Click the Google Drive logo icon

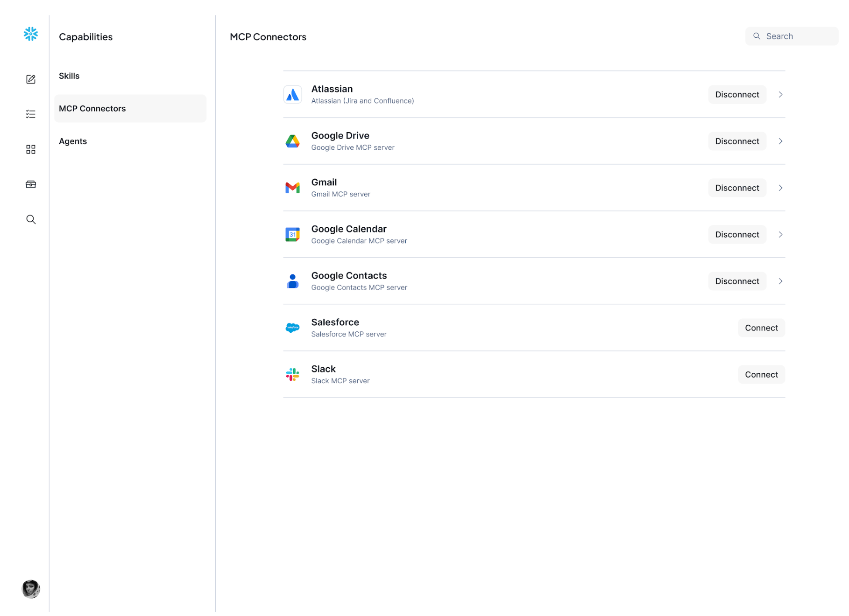(293, 141)
